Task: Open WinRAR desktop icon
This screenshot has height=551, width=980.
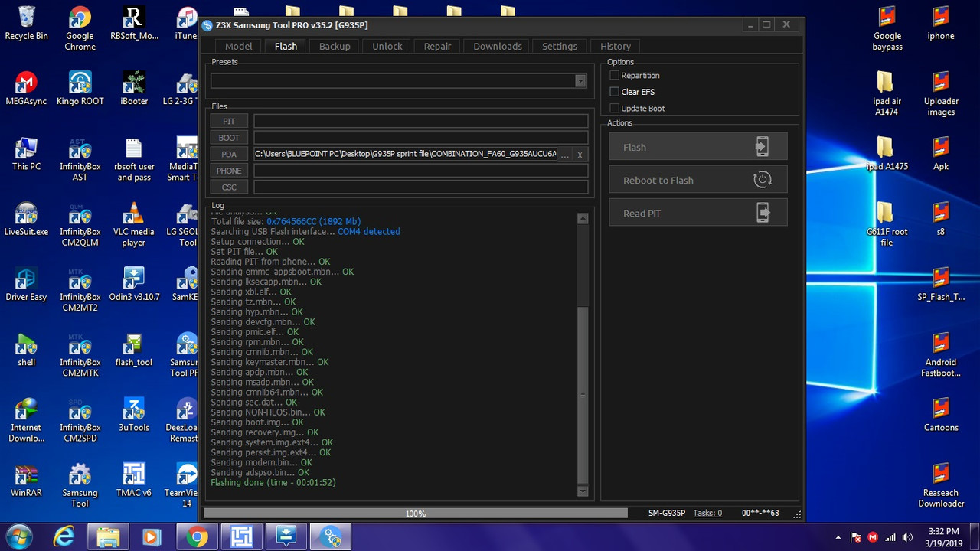Action: (26, 481)
